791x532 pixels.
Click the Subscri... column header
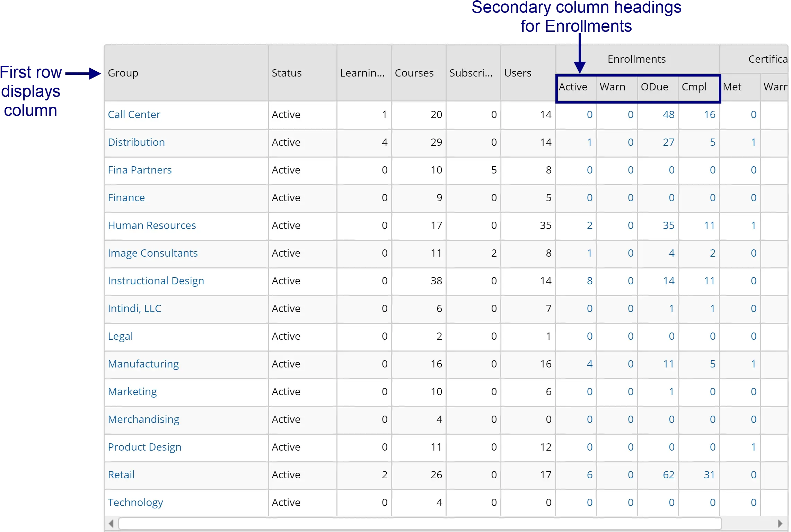pos(472,72)
